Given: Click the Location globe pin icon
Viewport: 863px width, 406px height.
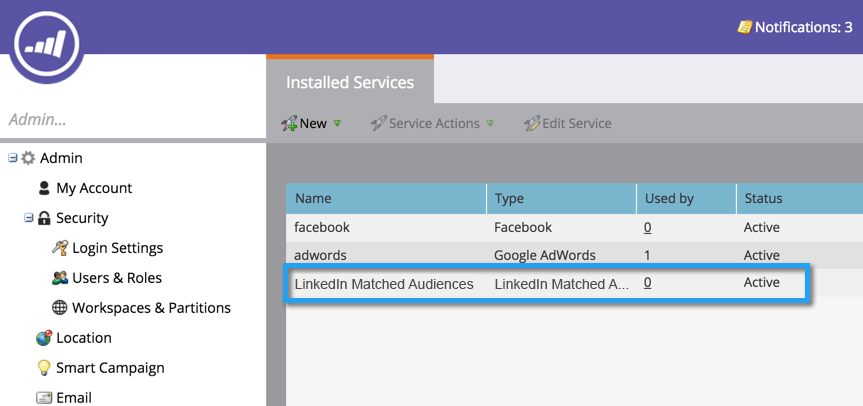Looking at the screenshot, I should tap(44, 338).
